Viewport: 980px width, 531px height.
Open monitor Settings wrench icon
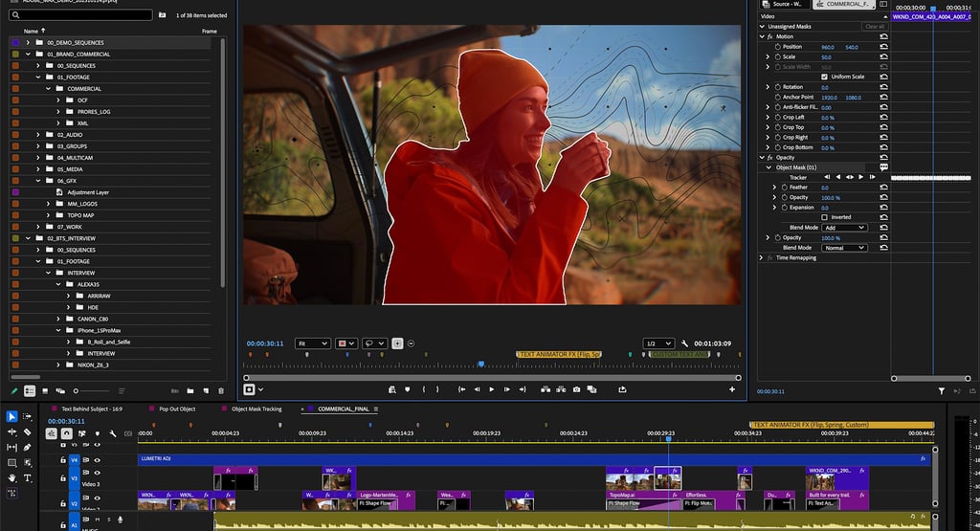684,343
